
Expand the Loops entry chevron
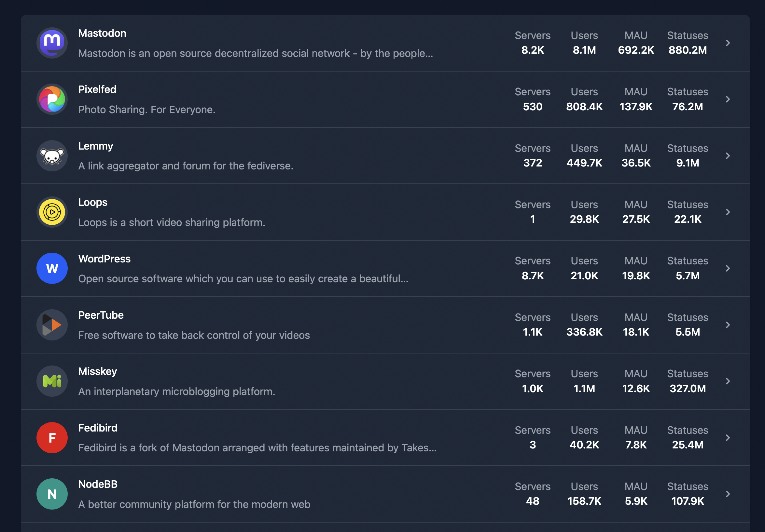coord(728,212)
